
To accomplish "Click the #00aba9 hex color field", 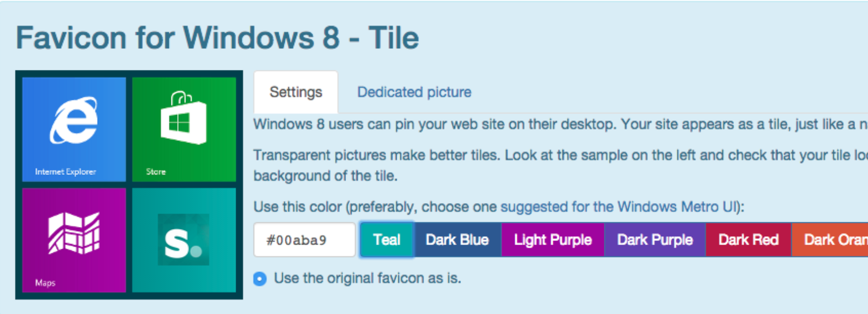I will (304, 240).
